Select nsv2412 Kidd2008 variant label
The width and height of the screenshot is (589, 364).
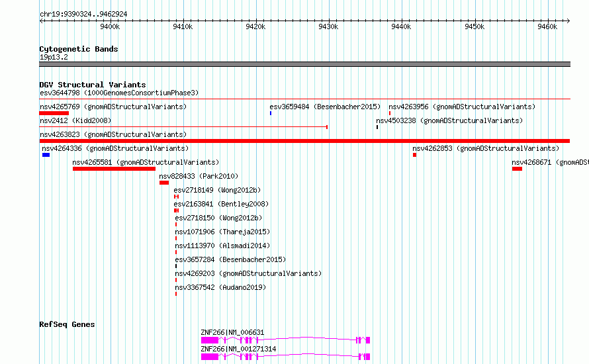[x=75, y=120]
